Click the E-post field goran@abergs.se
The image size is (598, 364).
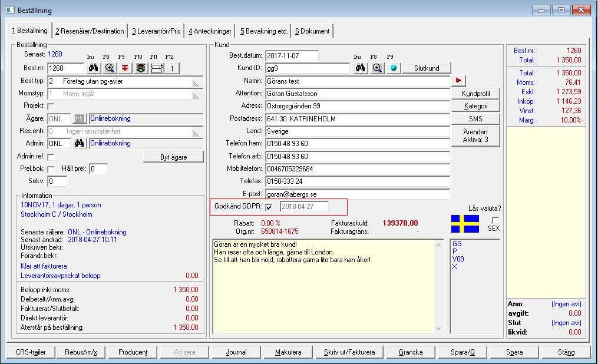pyautogui.click(x=358, y=194)
